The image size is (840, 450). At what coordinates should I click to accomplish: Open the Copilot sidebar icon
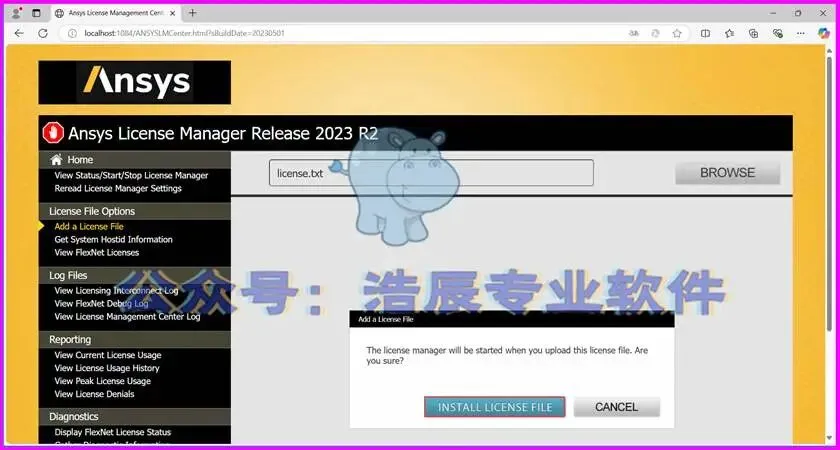tap(823, 33)
